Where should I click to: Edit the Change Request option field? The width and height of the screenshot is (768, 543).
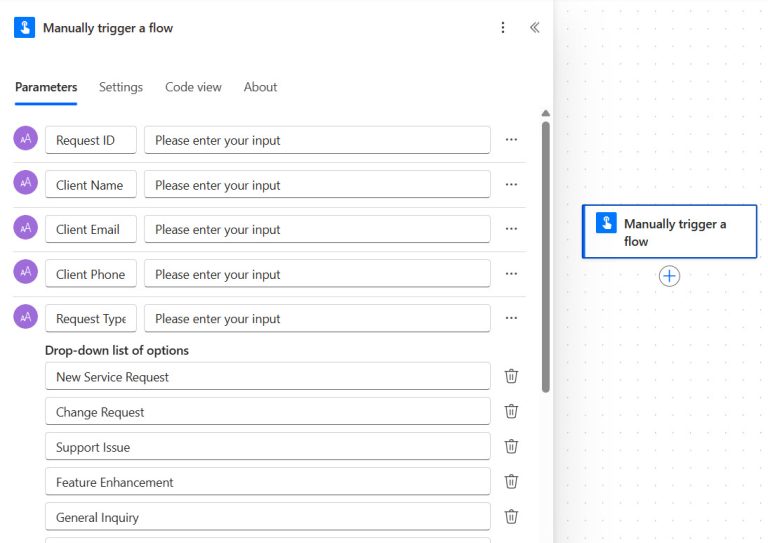268,411
